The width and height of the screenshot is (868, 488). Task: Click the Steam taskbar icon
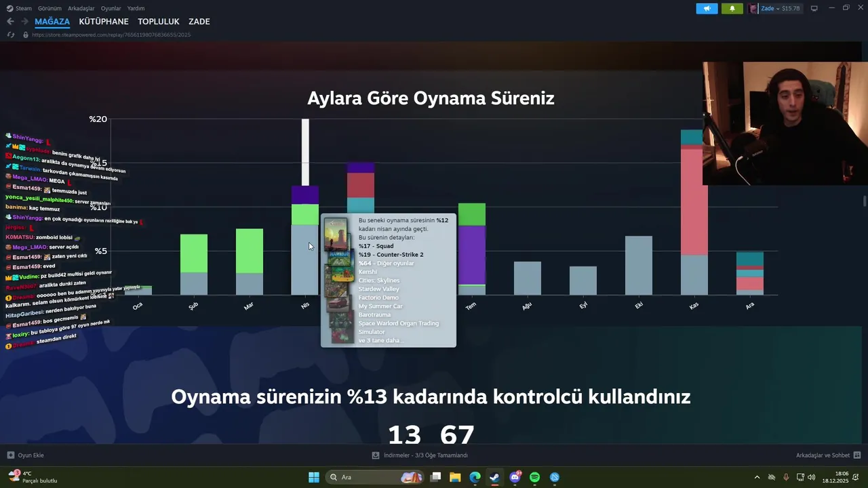pyautogui.click(x=494, y=477)
